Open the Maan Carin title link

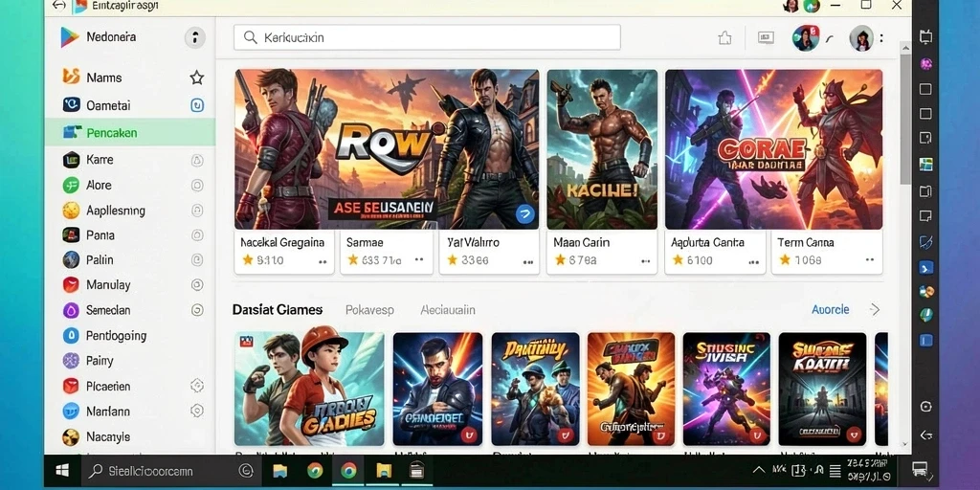click(x=581, y=242)
